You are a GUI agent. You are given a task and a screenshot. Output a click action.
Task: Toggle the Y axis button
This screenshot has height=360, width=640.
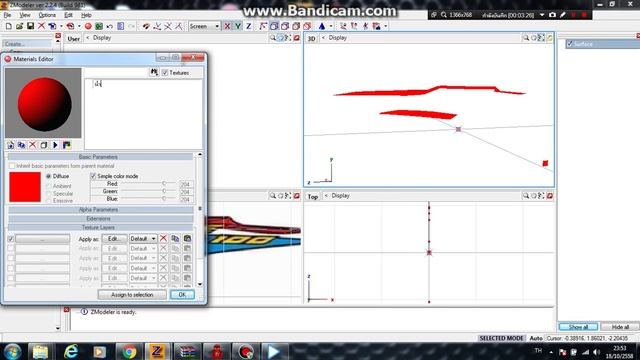tap(238, 26)
